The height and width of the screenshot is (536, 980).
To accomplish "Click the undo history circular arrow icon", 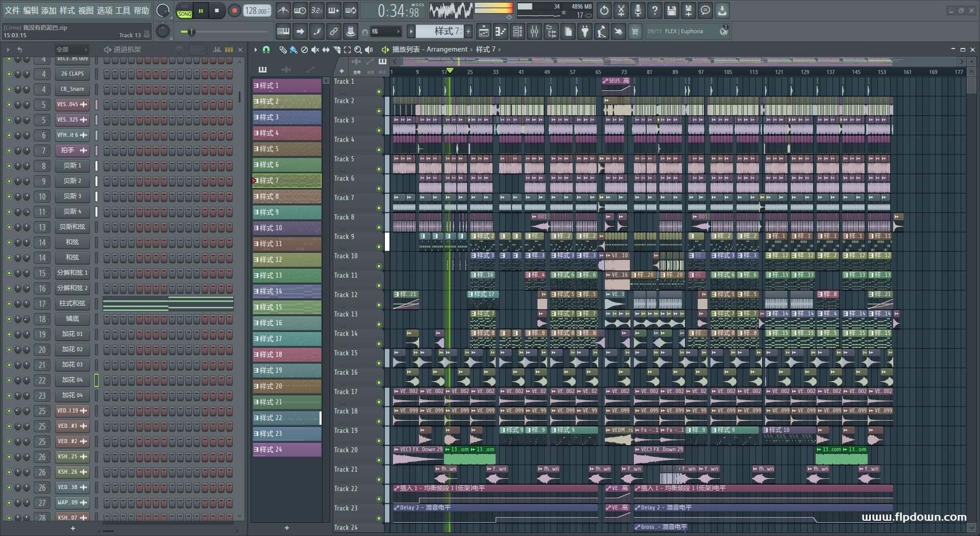I will click(604, 11).
